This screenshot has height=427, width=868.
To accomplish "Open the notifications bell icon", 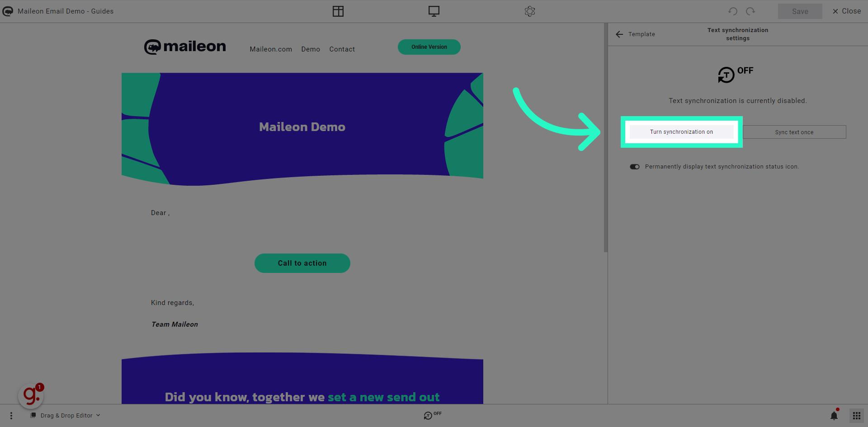I will pos(834,415).
